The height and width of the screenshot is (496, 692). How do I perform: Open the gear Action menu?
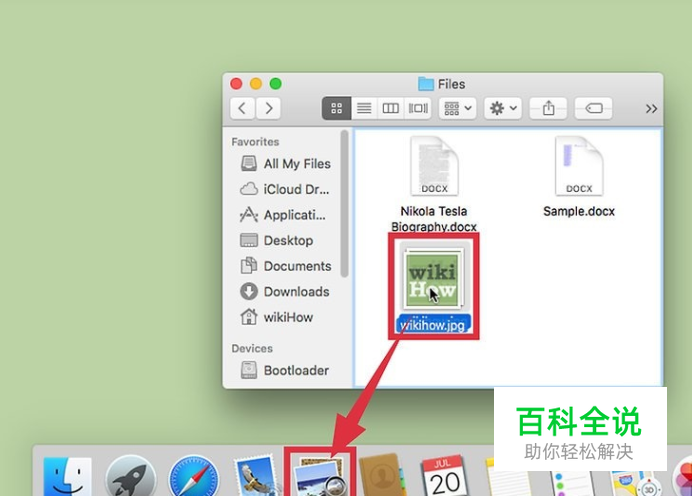tap(503, 108)
